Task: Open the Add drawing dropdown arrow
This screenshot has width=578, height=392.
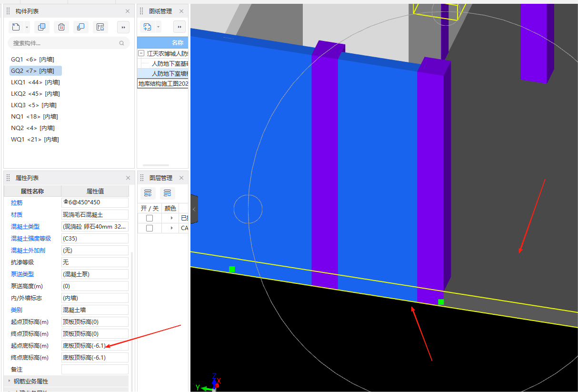Action: point(158,27)
